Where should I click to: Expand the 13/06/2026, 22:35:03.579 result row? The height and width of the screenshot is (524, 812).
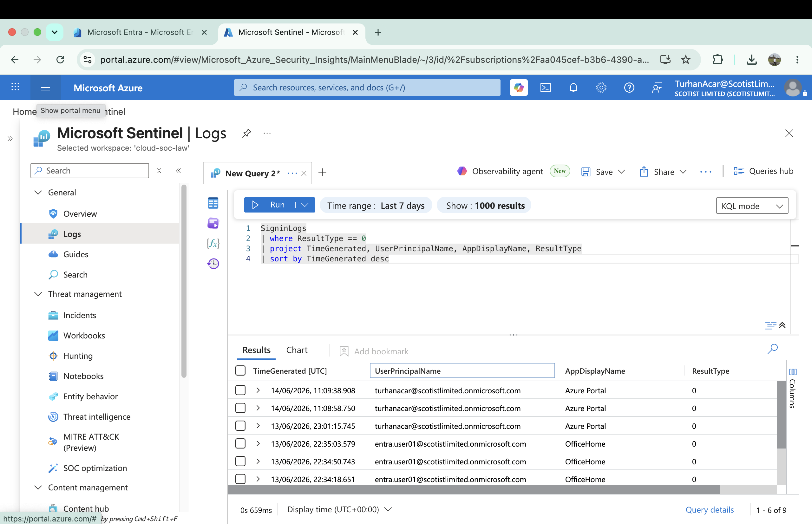click(x=258, y=443)
